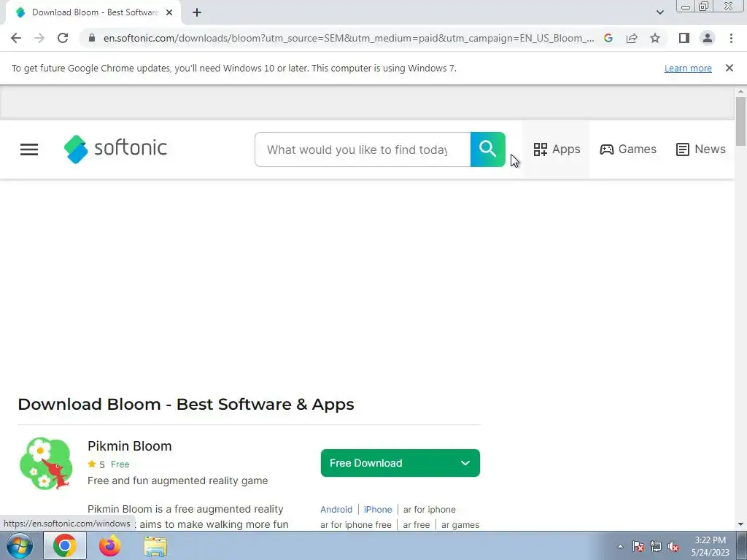Screen dimensions: 747x560
Task: Select the Download Bloom browser tab
Action: (x=93, y=12)
